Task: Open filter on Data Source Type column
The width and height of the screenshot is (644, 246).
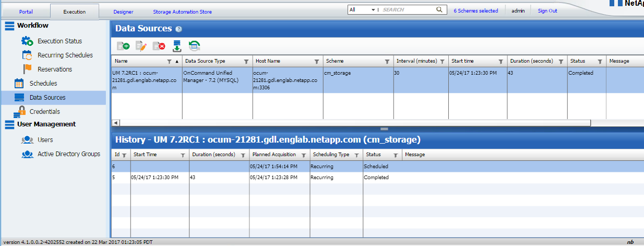Action: (246, 62)
